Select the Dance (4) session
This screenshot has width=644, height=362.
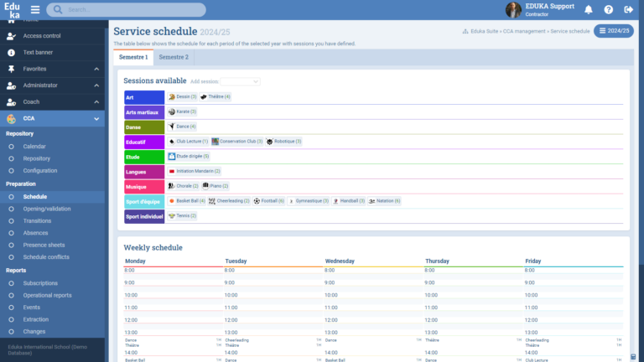pos(182,127)
